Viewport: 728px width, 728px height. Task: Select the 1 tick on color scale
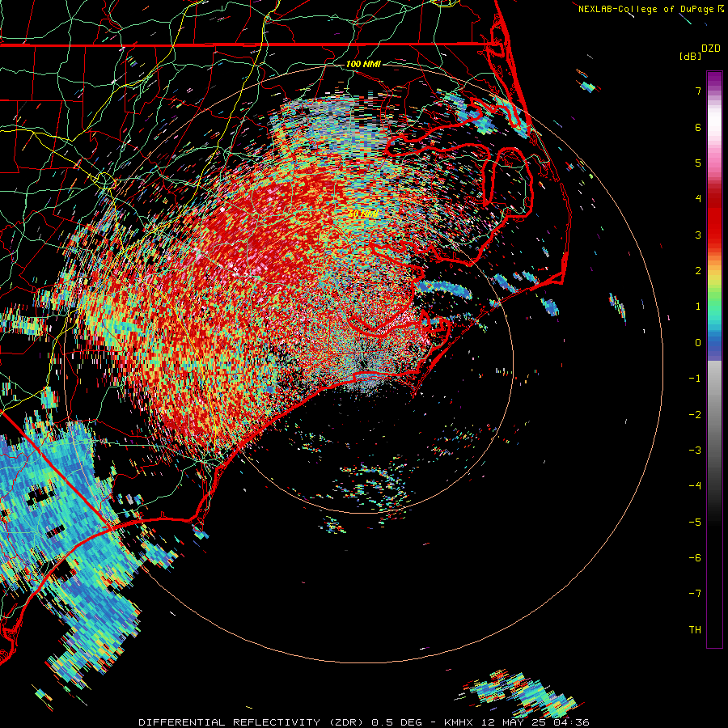tap(698, 307)
